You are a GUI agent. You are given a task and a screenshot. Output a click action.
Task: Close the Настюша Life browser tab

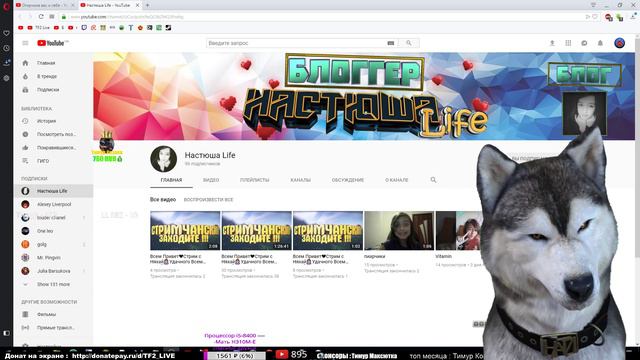(138, 5)
